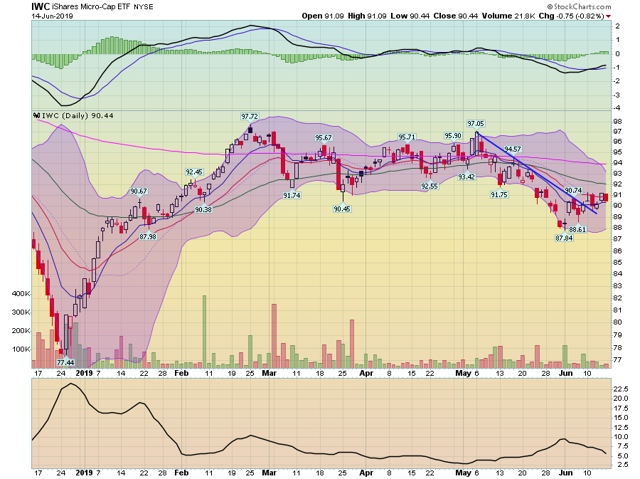The width and height of the screenshot is (640, 479).
Task: Click the IWC ticker symbol title
Action: click(x=41, y=7)
